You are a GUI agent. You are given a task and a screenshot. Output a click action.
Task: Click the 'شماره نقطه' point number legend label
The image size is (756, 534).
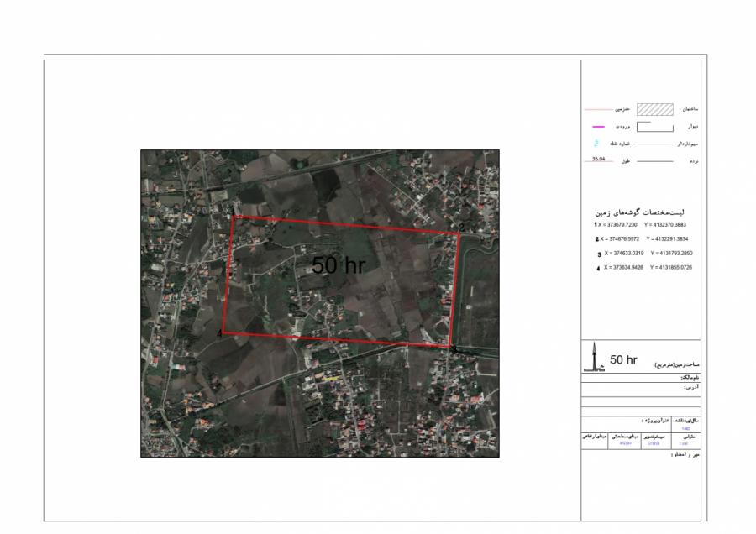(x=621, y=144)
